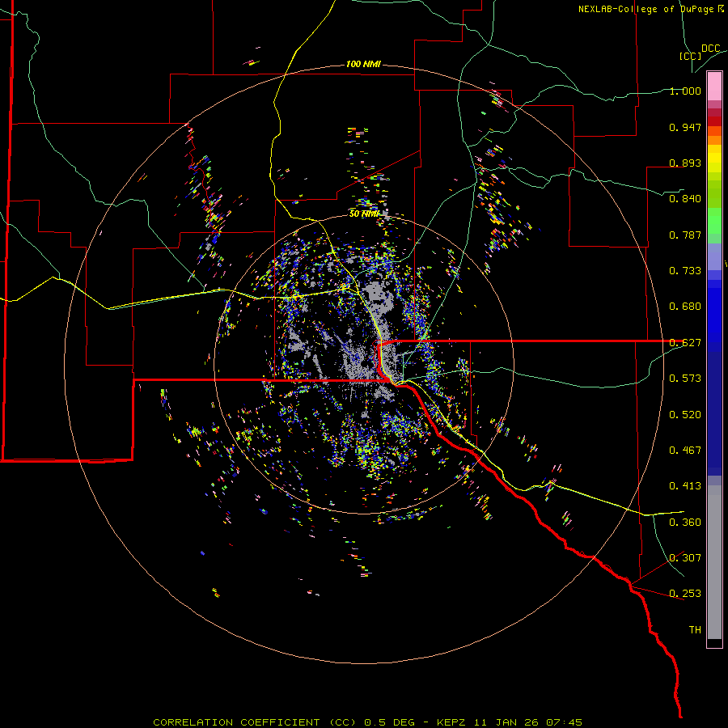This screenshot has height=728, width=728.
Task: Select the 0.893 scale value
Action: [685, 163]
